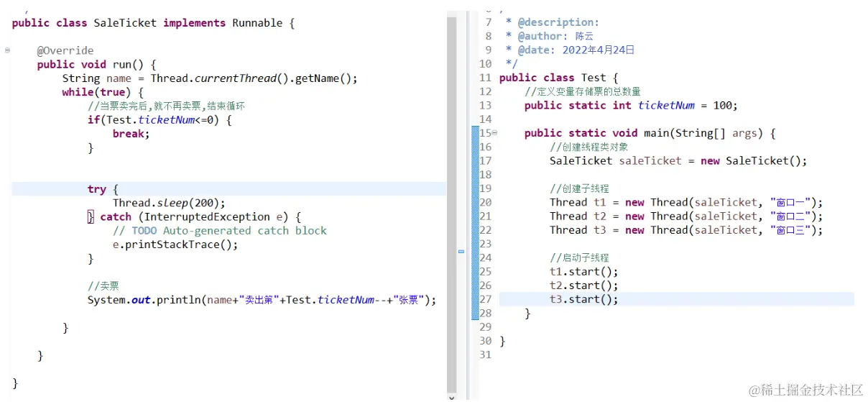Click the blue marker in the overview ruler

(461, 252)
